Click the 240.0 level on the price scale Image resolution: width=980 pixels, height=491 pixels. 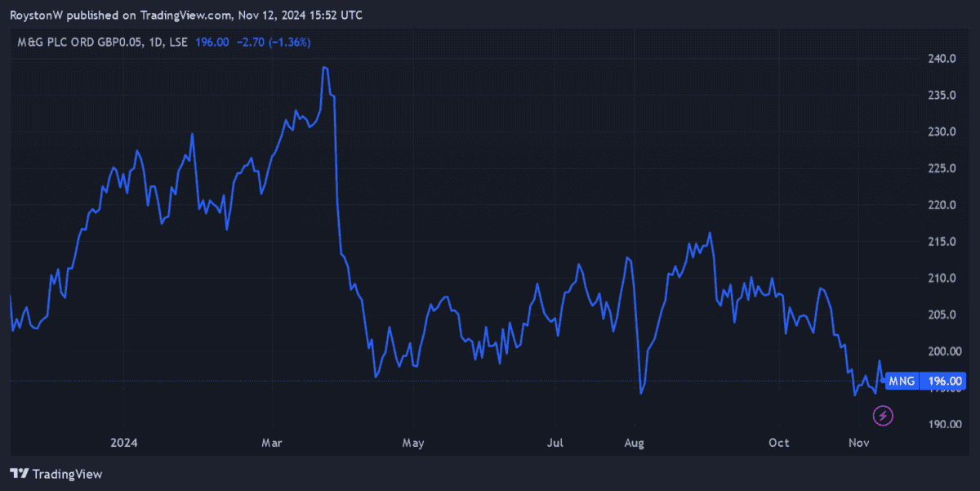[943, 58]
